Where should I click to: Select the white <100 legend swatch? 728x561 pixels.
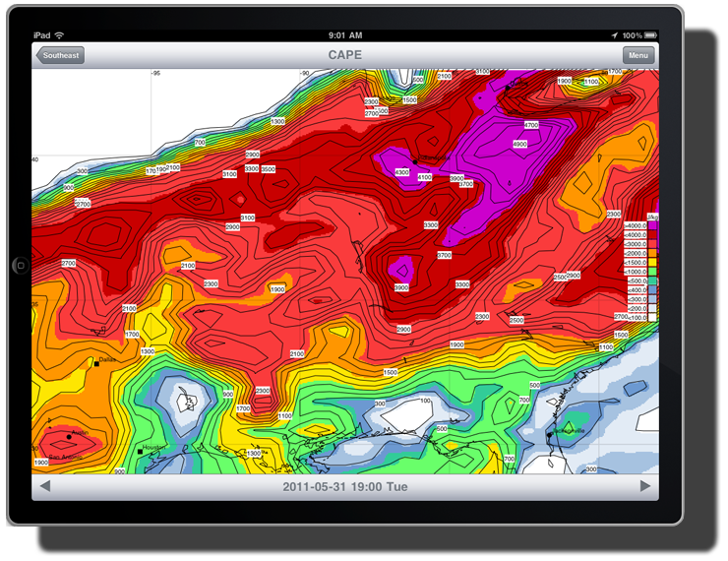(652, 319)
